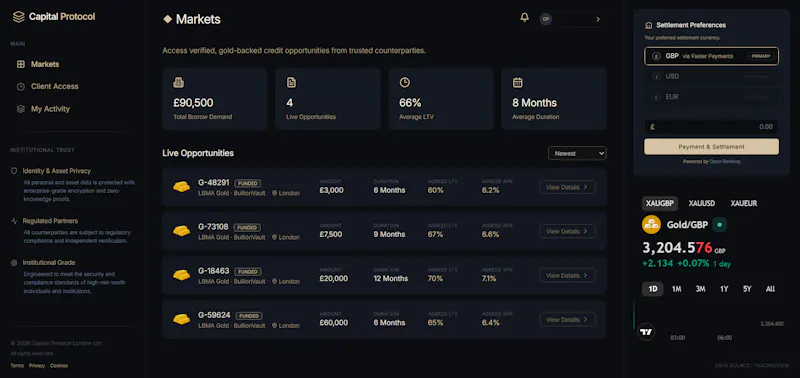
Task: Click the globe icon beside Institutional Grade
Action: pyautogui.click(x=14, y=263)
